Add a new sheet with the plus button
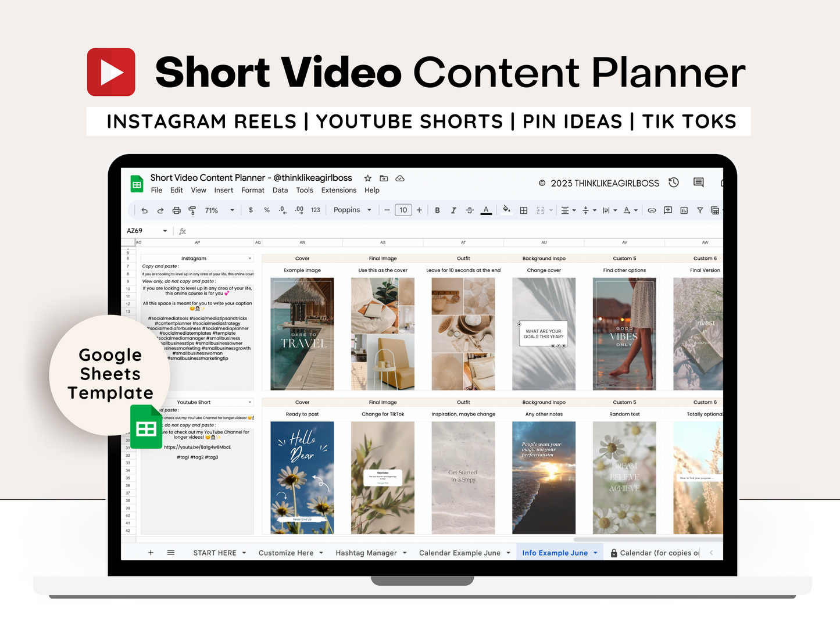Viewport: 840px width, 630px height. [x=151, y=553]
